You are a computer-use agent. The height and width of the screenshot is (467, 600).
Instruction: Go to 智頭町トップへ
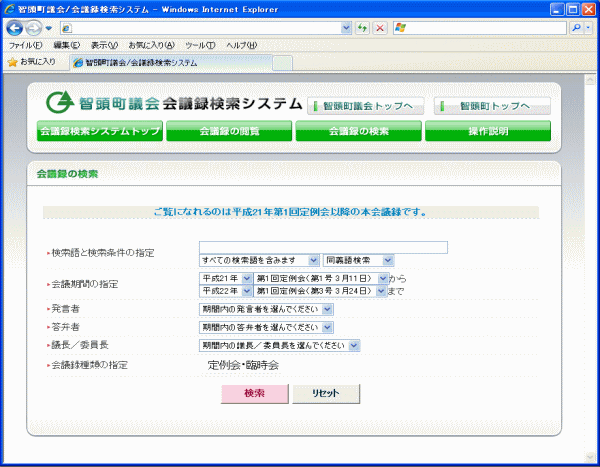click(492, 106)
